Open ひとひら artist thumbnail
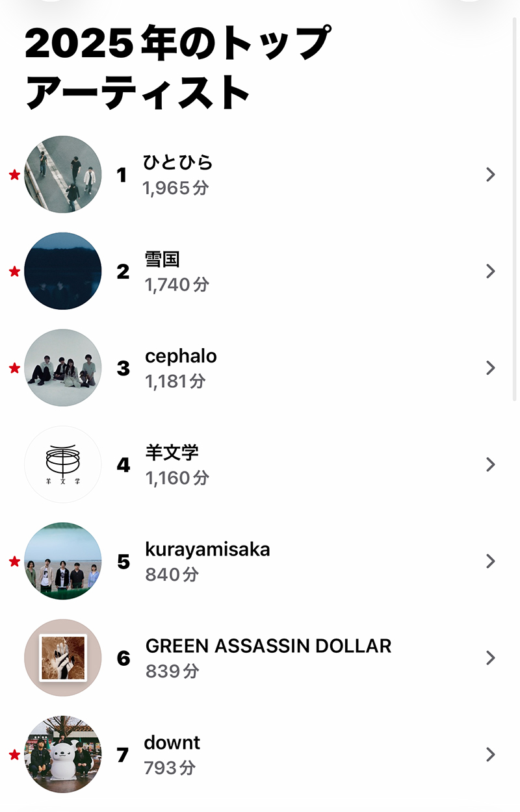The image size is (520, 812). tap(63, 174)
